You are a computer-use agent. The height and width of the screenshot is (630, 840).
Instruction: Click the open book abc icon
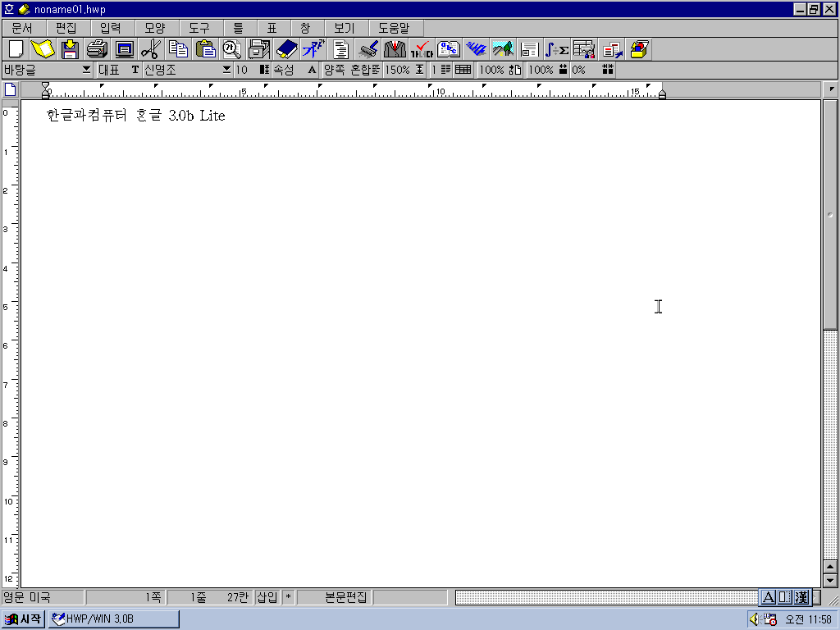click(449, 49)
